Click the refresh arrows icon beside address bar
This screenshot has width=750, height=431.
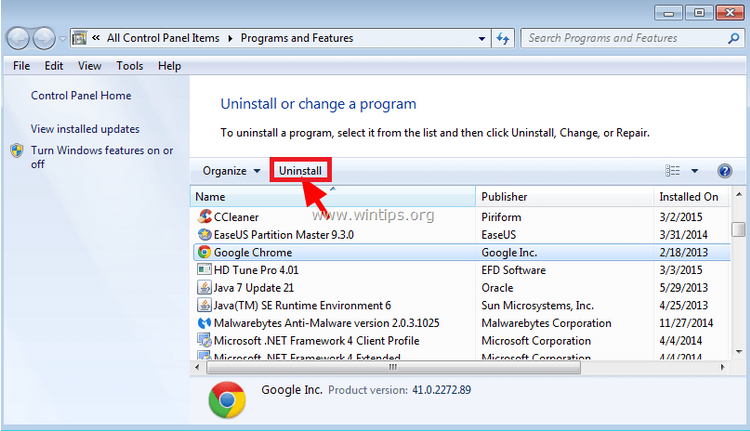coord(503,38)
